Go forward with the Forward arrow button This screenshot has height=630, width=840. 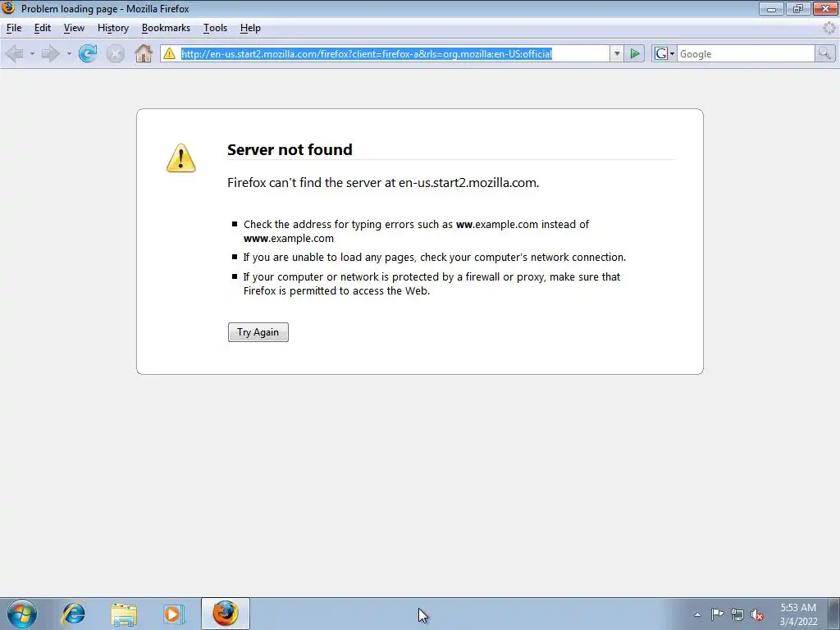(50, 53)
